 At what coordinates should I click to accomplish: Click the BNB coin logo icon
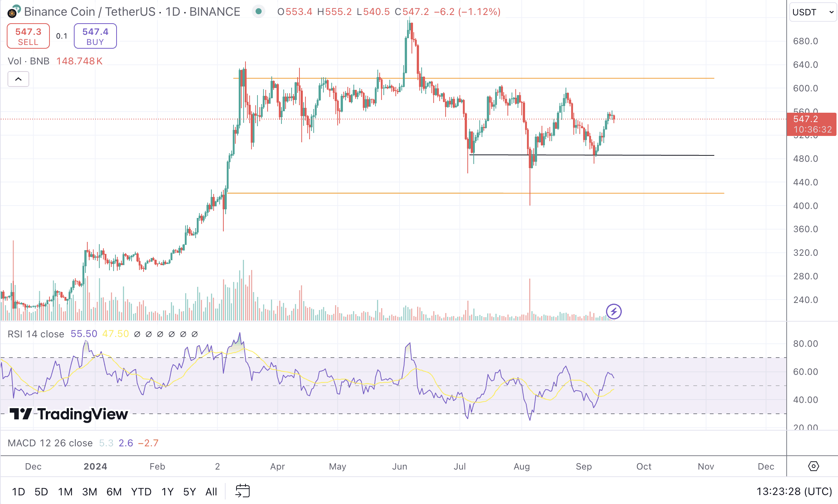pos(12,13)
